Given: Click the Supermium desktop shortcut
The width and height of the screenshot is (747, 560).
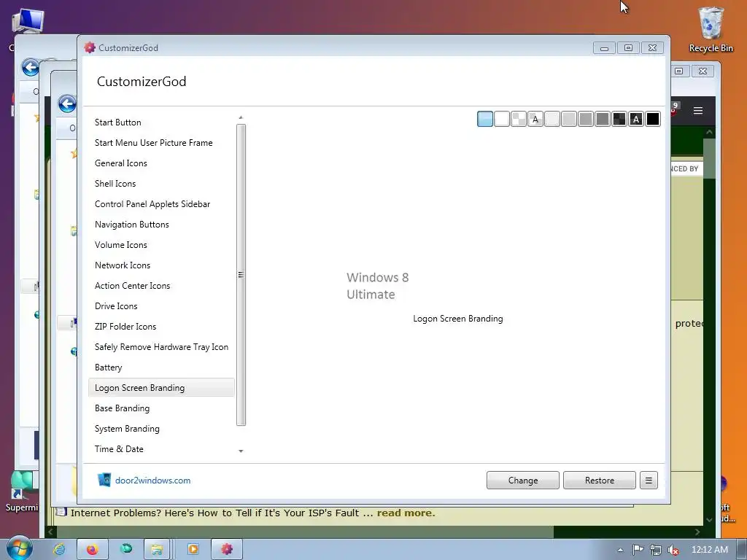Looking at the screenshot, I should [x=21, y=492].
